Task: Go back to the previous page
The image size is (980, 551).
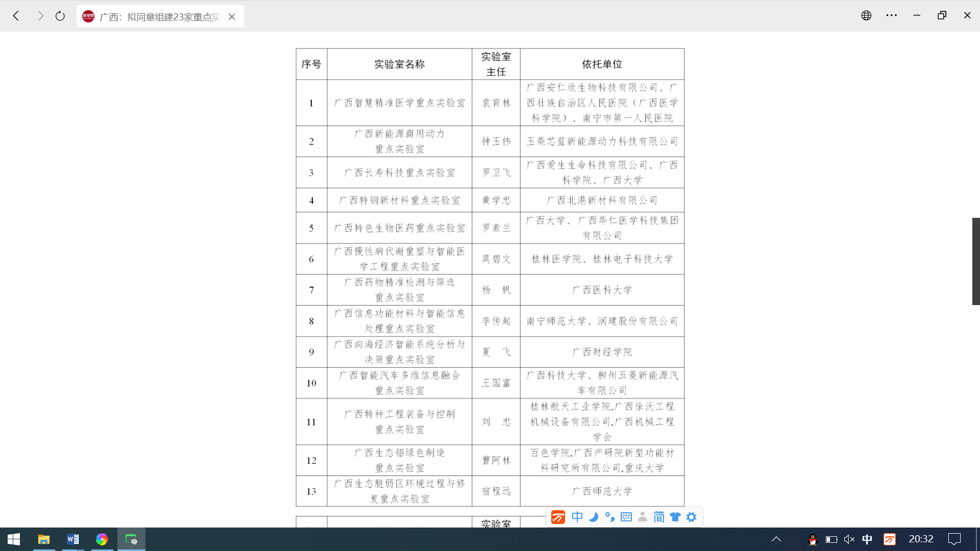Action: tap(16, 16)
